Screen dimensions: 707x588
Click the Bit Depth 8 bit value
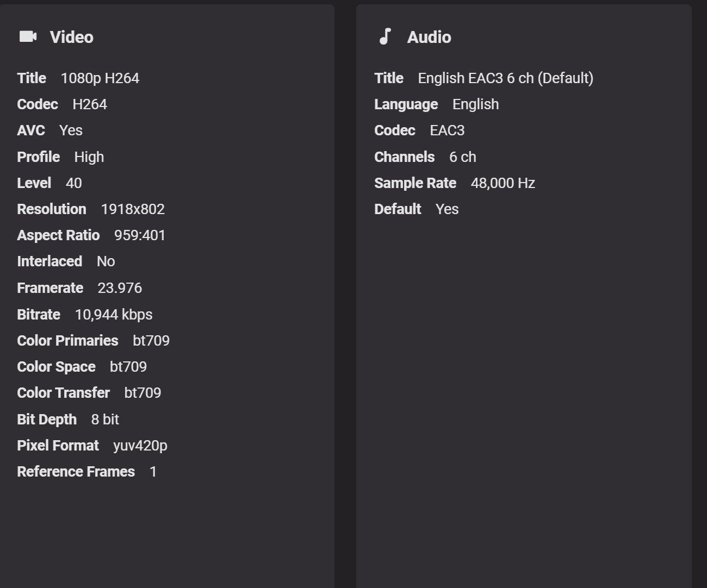(x=105, y=420)
